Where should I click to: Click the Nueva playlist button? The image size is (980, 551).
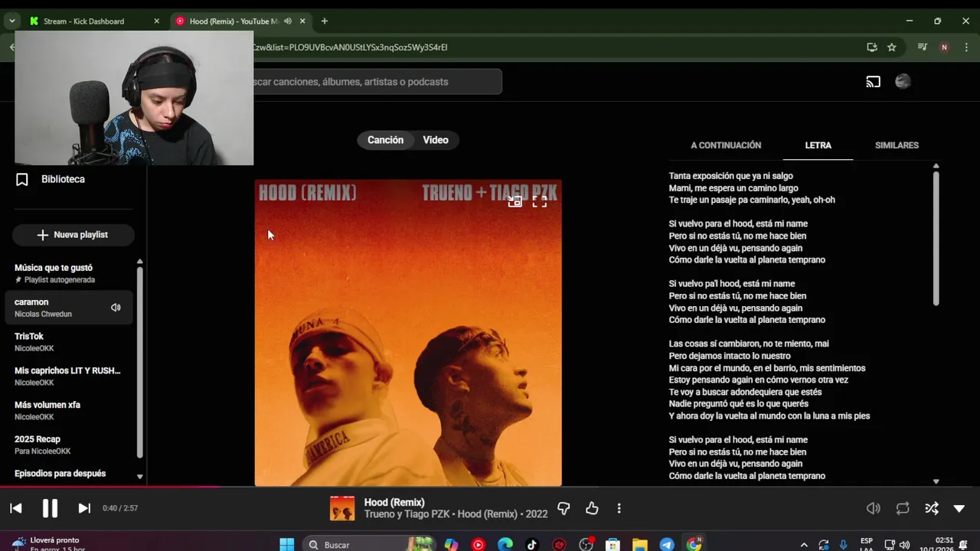[73, 235]
